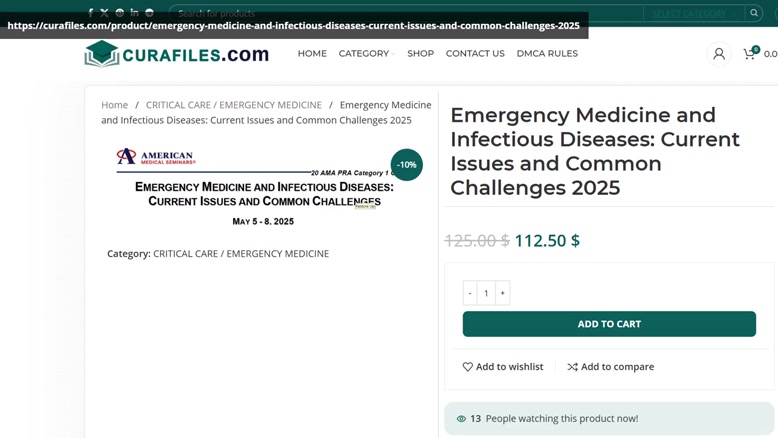
Task: Decrease quantity with minus button
Action: 470,293
